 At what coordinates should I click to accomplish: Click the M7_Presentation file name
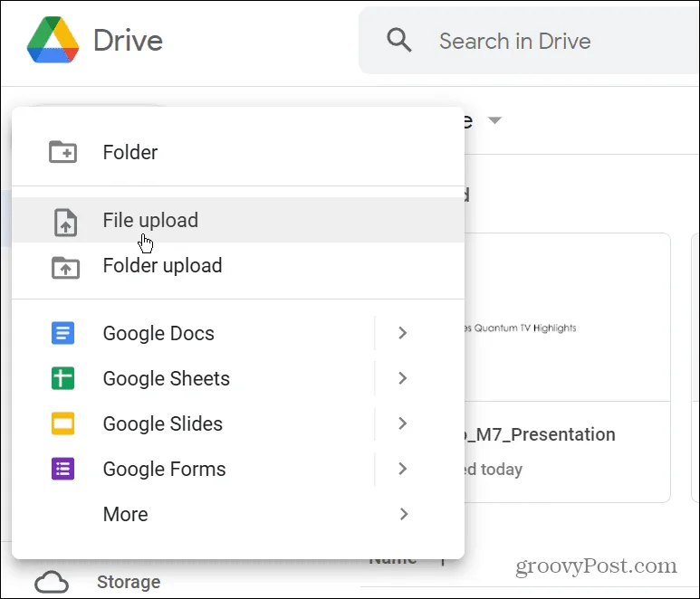[x=541, y=434]
